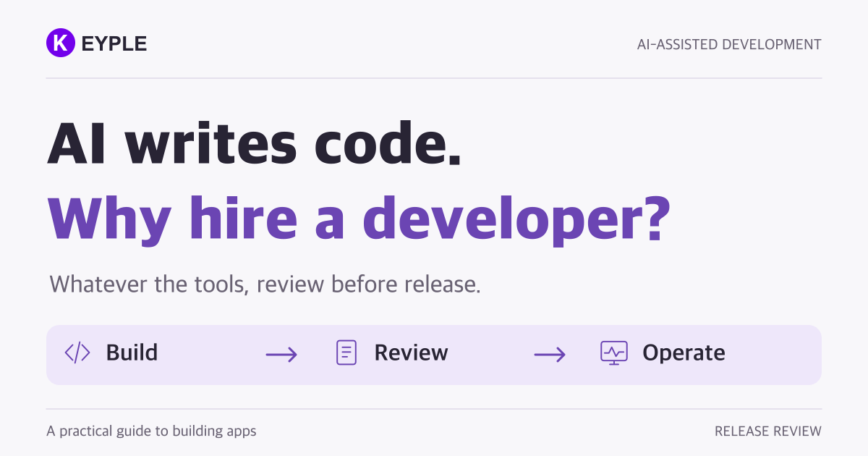Screen dimensions: 868x456
Task: Click the Review document icon
Action: 346,352
